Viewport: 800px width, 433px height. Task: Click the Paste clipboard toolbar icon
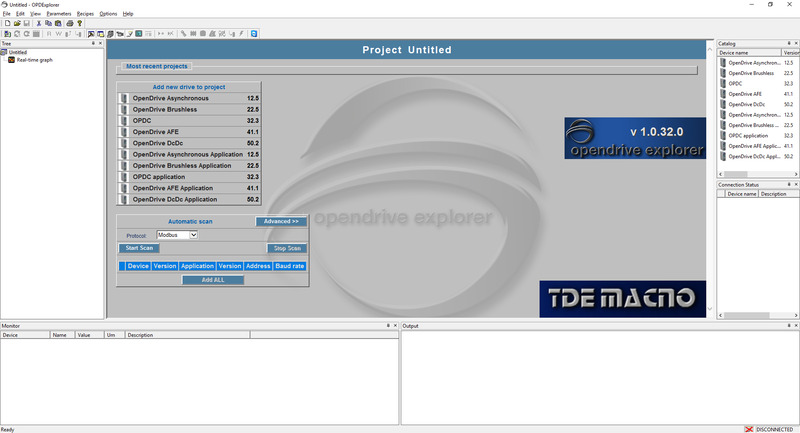tap(58, 23)
